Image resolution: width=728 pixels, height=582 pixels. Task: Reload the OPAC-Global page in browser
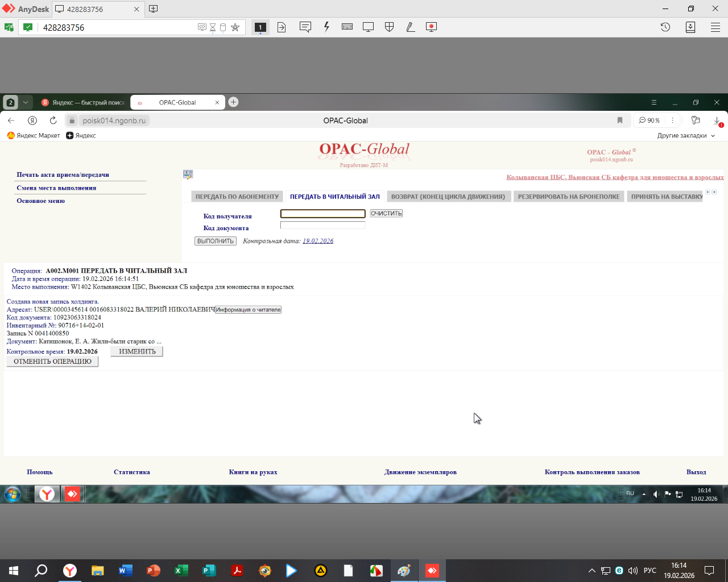point(53,120)
